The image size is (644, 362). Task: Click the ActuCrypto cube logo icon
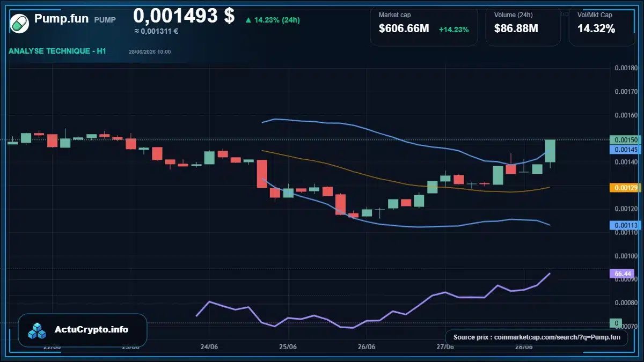38,330
